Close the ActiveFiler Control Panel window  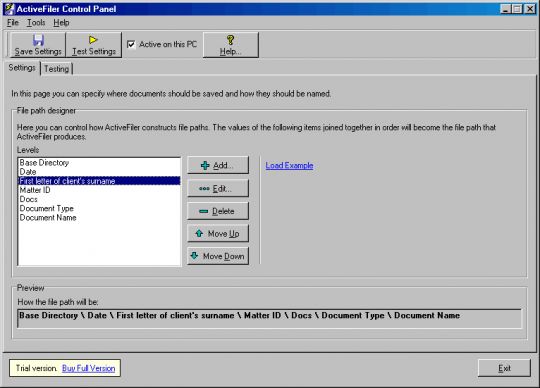530,9
